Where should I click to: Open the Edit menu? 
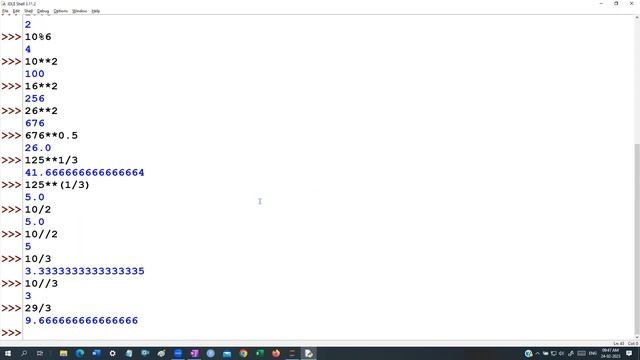pos(16,11)
